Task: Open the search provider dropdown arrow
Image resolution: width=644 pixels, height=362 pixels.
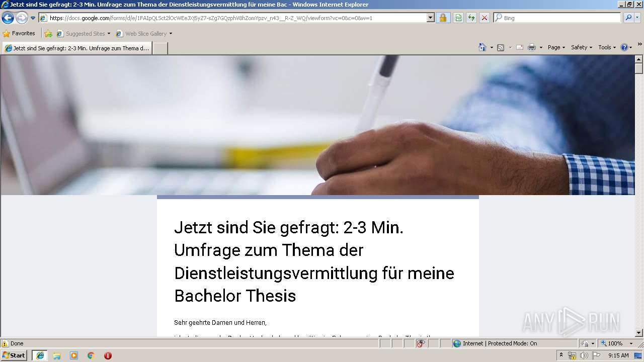Action: 637,18
